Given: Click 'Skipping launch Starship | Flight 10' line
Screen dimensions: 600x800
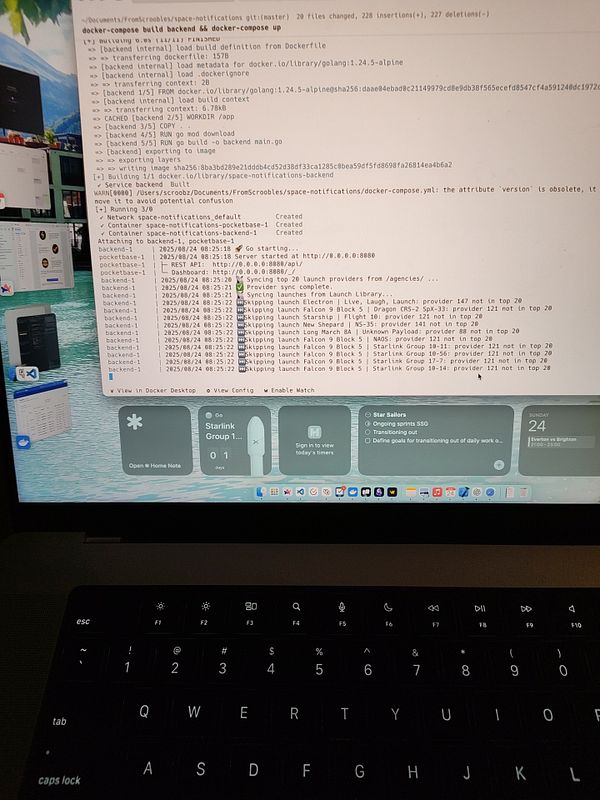Looking at the screenshot, I should click(293, 316).
